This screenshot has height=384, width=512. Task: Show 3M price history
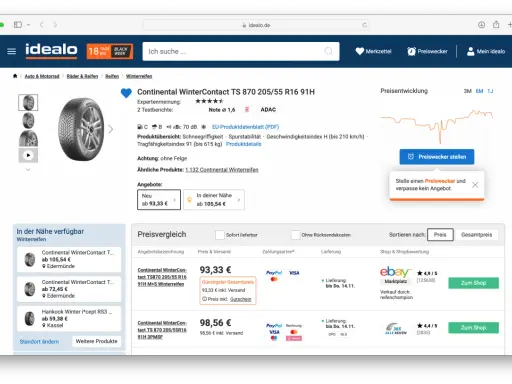tap(468, 91)
